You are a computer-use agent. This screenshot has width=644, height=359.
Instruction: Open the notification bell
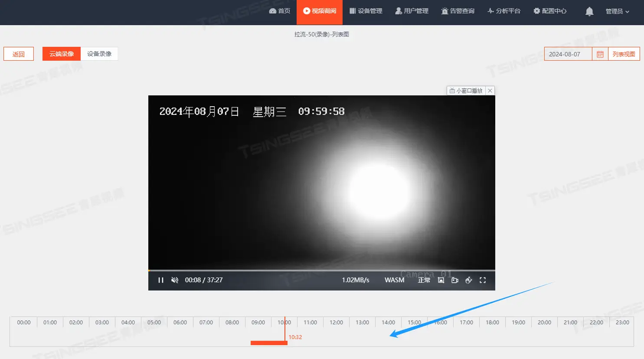click(x=589, y=11)
